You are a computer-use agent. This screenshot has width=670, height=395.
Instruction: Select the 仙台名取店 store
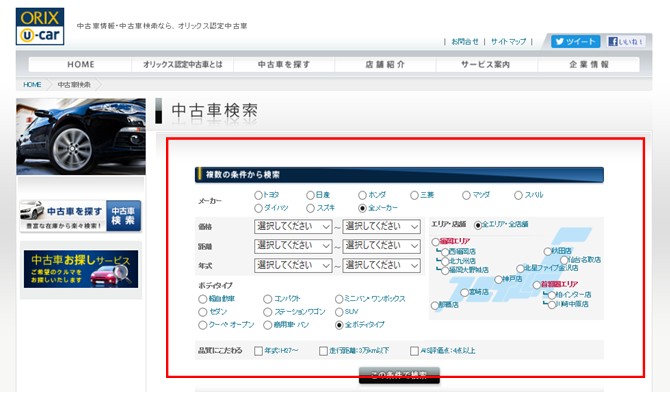coord(564,260)
